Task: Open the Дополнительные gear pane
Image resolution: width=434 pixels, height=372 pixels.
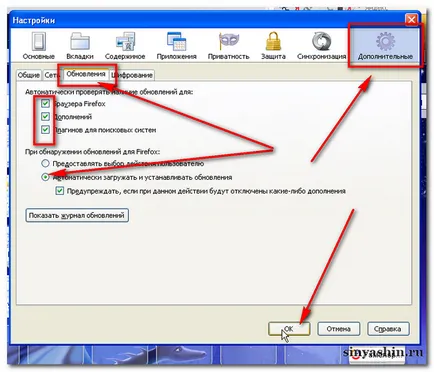Action: pos(385,46)
